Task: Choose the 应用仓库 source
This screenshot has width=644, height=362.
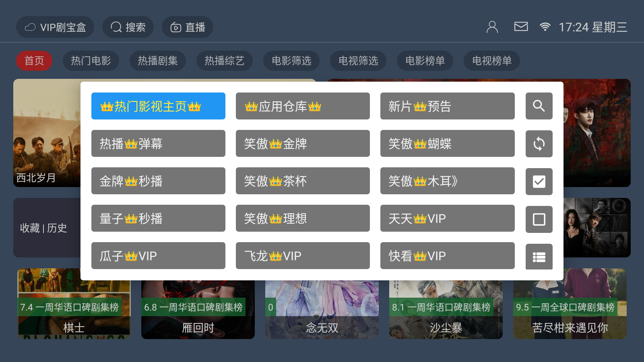Action: coord(303,106)
